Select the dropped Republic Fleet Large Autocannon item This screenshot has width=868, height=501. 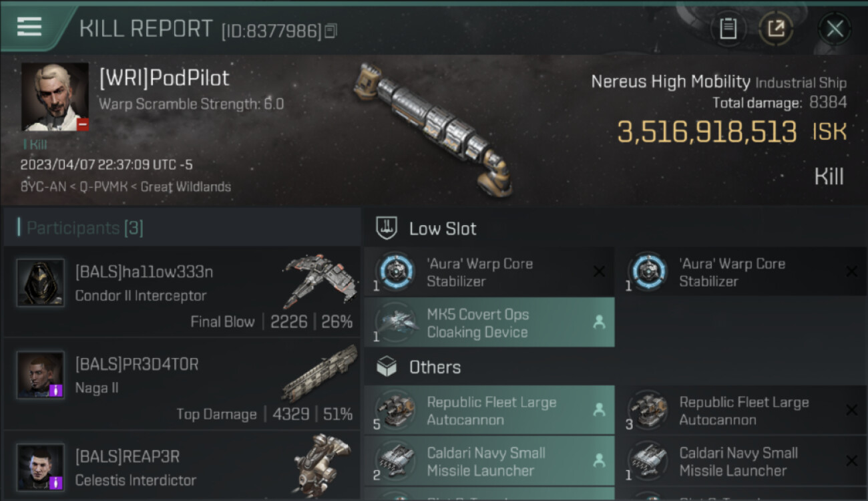pyautogui.click(x=489, y=411)
